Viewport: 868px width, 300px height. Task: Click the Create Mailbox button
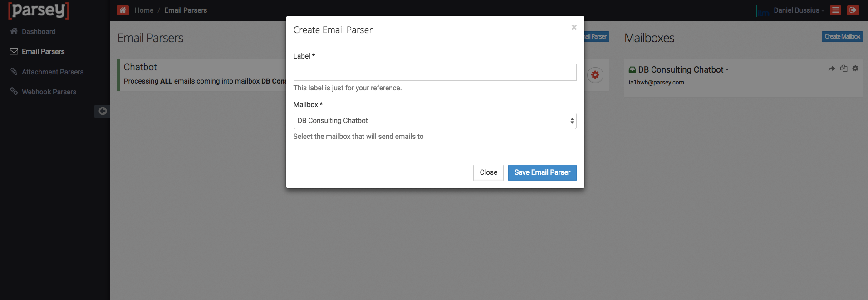[x=842, y=37]
